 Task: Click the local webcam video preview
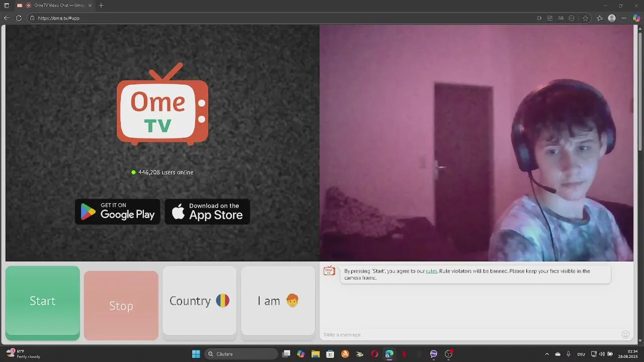(476, 143)
